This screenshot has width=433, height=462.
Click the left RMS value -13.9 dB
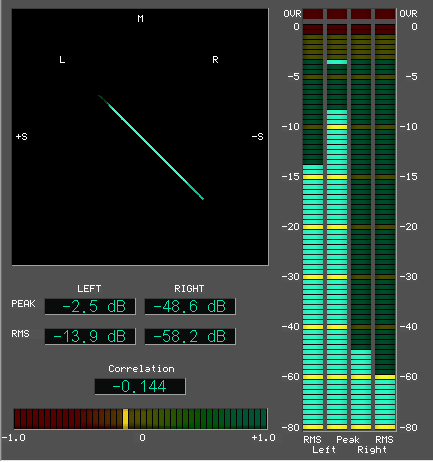click(90, 336)
